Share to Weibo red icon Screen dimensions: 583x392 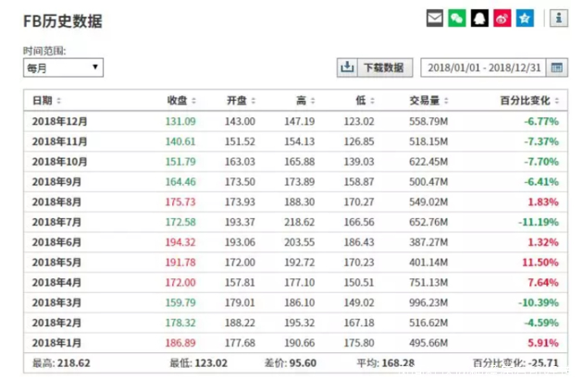click(x=502, y=18)
